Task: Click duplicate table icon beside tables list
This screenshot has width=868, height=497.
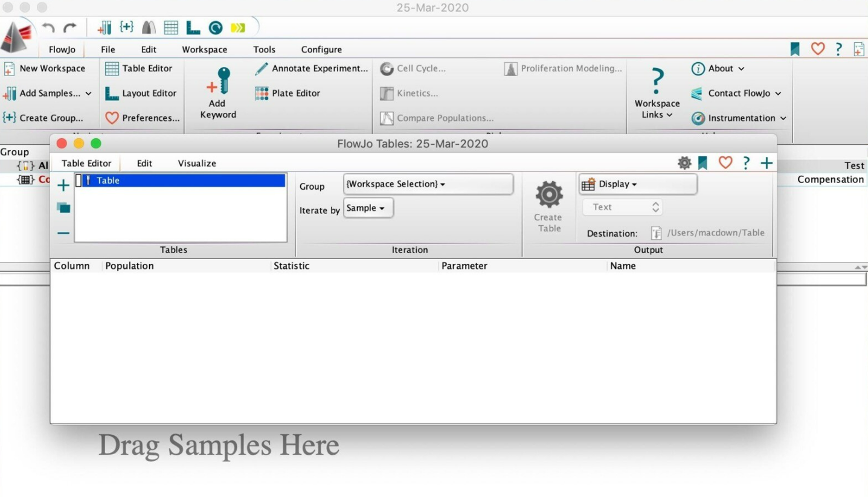Action: click(x=63, y=208)
